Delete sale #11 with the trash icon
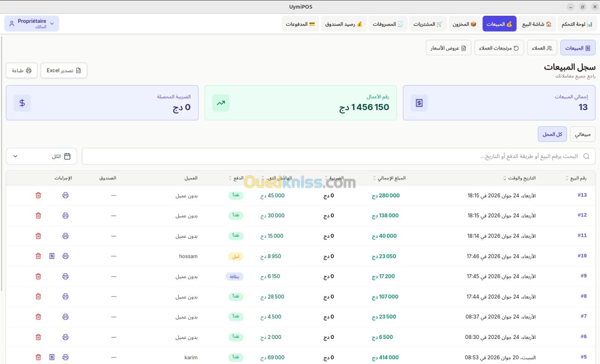 point(38,236)
